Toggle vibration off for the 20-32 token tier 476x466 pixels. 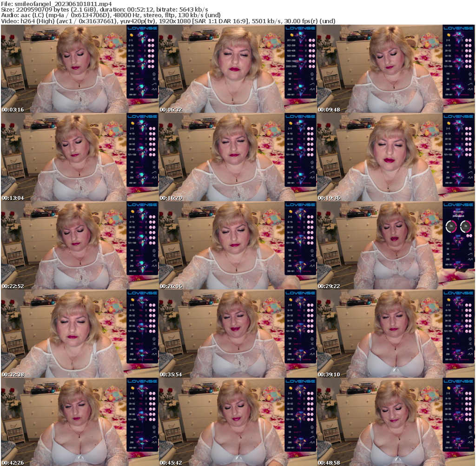[153, 51]
